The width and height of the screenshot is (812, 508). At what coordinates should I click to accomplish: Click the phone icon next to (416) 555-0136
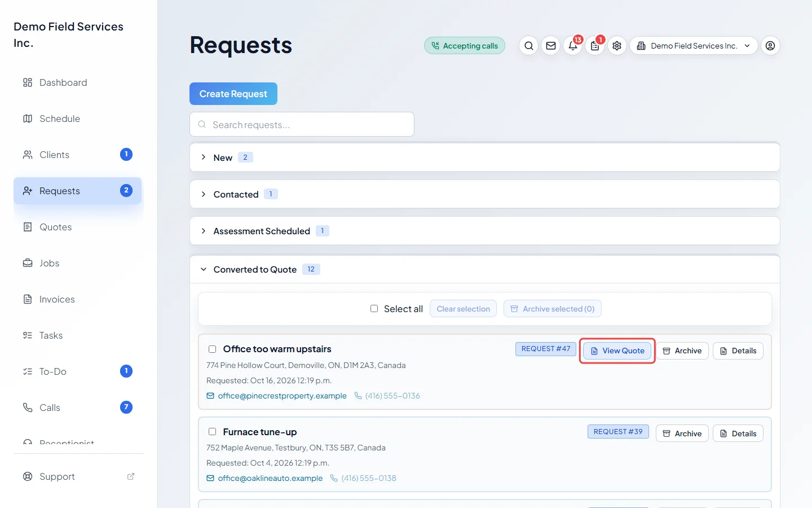(x=358, y=396)
